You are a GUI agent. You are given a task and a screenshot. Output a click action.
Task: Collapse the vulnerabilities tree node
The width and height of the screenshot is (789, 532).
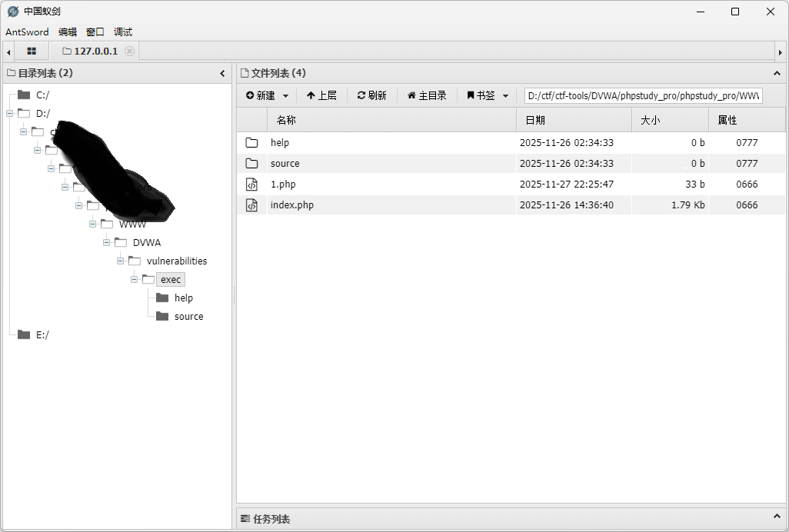point(120,261)
